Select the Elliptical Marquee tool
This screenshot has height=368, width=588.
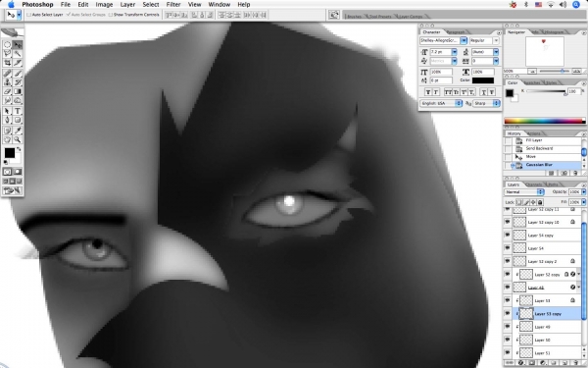pyautogui.click(x=7, y=45)
